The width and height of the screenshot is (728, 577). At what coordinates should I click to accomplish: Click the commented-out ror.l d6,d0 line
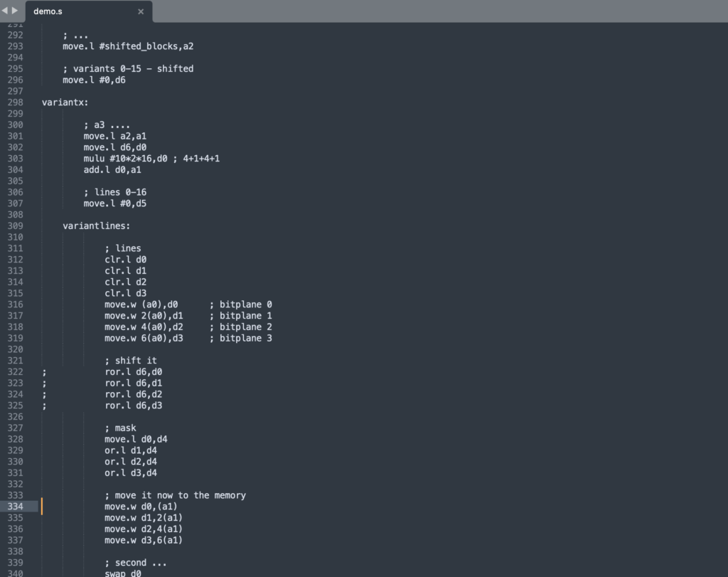[x=134, y=372]
